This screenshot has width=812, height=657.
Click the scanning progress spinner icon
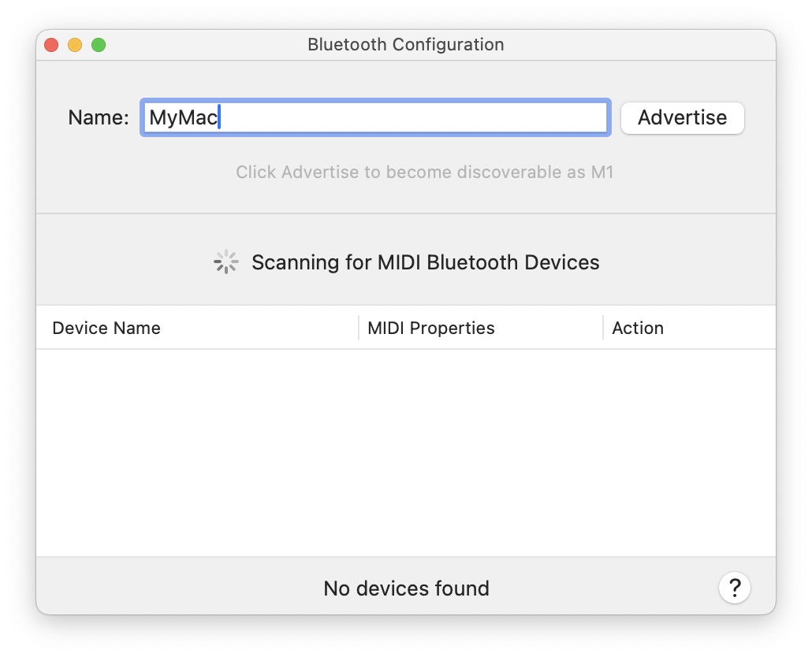(x=226, y=262)
